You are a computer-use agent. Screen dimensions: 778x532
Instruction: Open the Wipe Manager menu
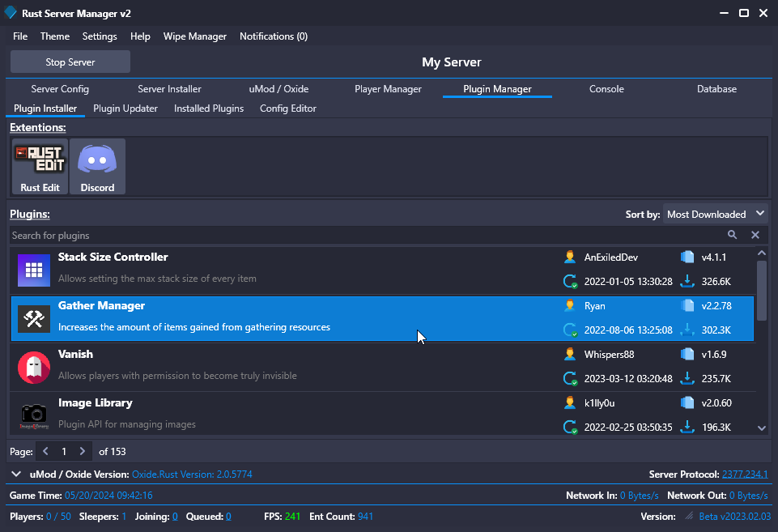click(x=195, y=36)
